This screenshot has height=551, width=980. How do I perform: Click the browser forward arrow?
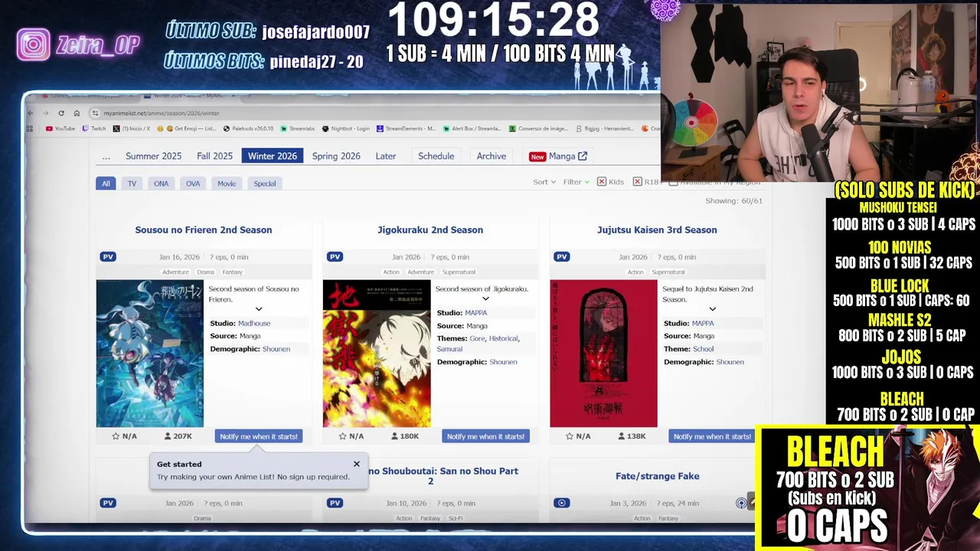coord(44,112)
